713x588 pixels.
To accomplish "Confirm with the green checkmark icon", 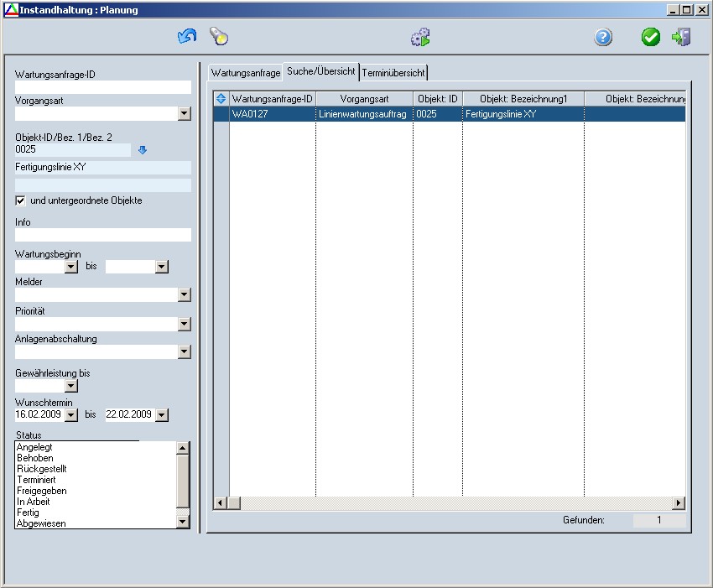I will pyautogui.click(x=651, y=37).
